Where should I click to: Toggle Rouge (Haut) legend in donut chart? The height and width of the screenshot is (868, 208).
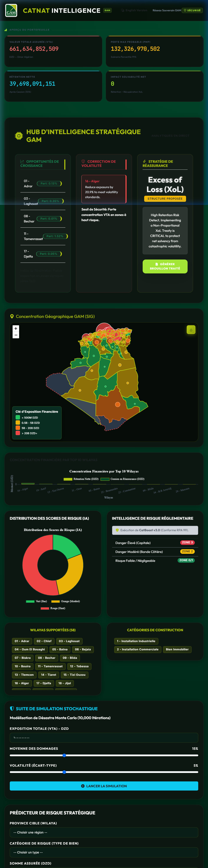tap(53, 608)
